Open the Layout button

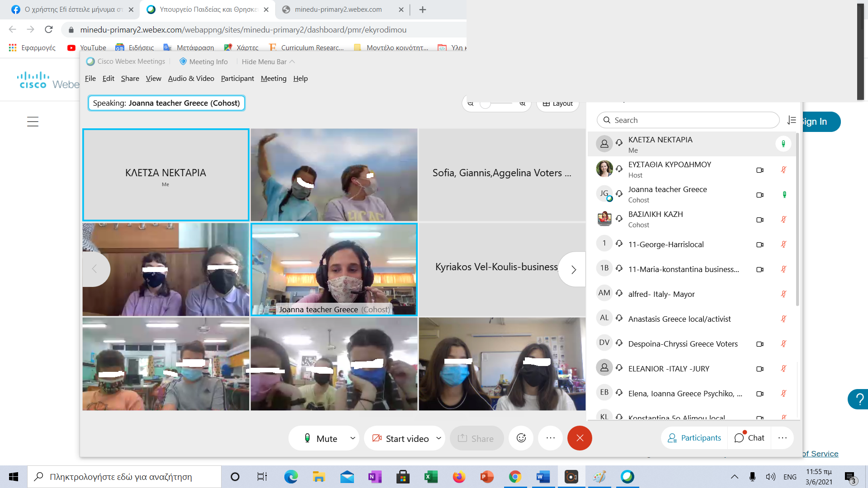558,103
